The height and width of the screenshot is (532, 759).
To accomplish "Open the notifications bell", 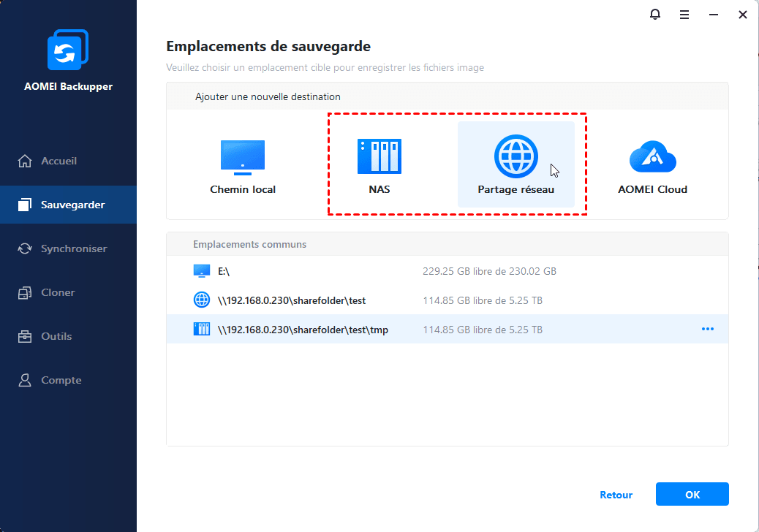I will (655, 15).
